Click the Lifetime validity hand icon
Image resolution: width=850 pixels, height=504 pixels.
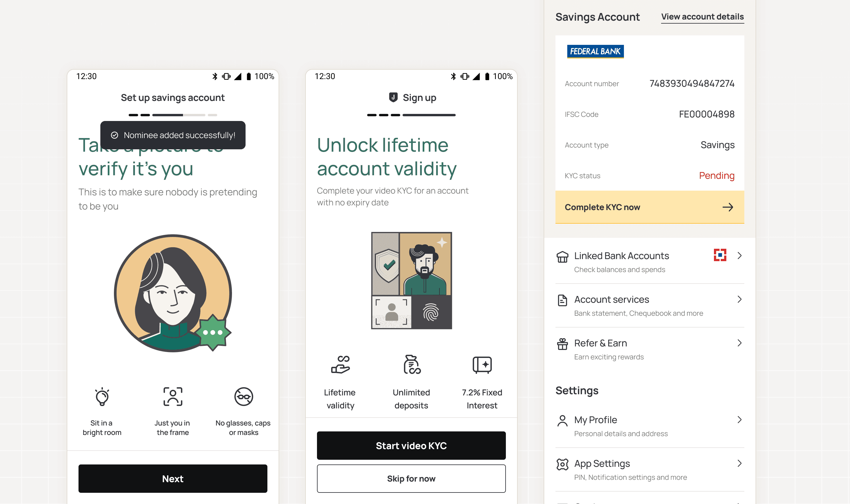pos(340,364)
